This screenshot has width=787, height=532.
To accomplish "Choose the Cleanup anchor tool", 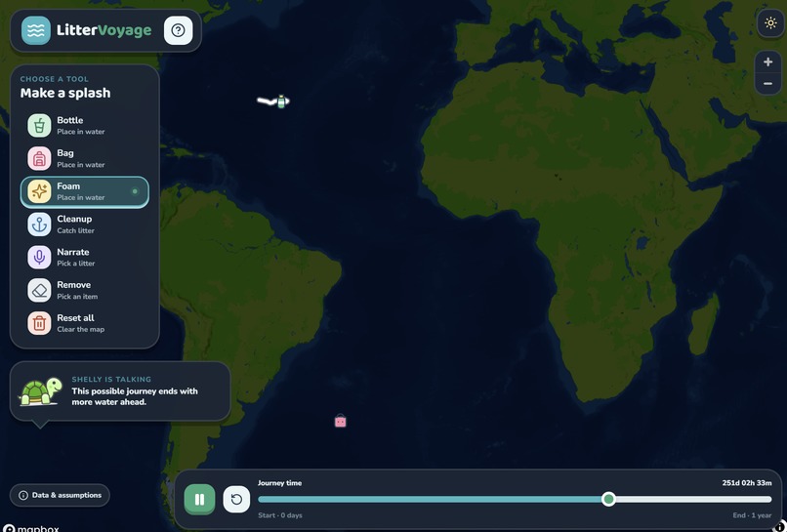I will point(84,225).
